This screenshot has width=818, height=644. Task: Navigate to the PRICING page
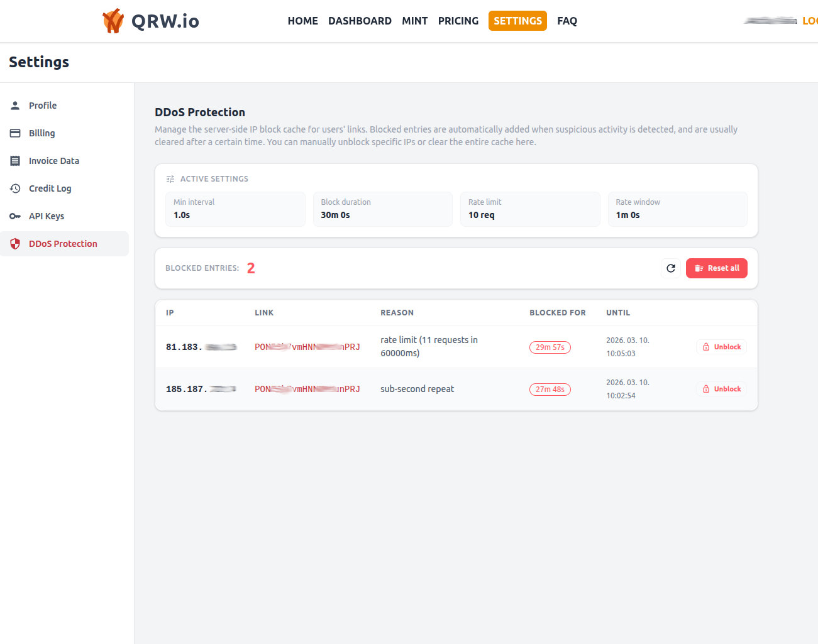(458, 21)
